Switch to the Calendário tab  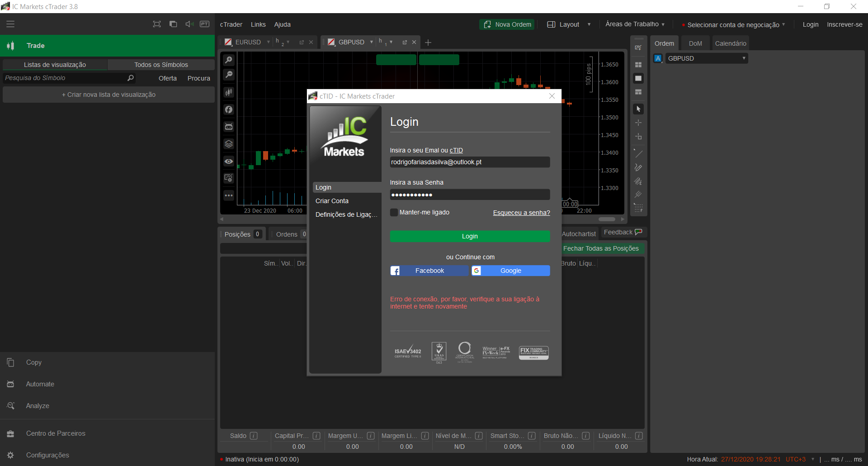click(731, 43)
